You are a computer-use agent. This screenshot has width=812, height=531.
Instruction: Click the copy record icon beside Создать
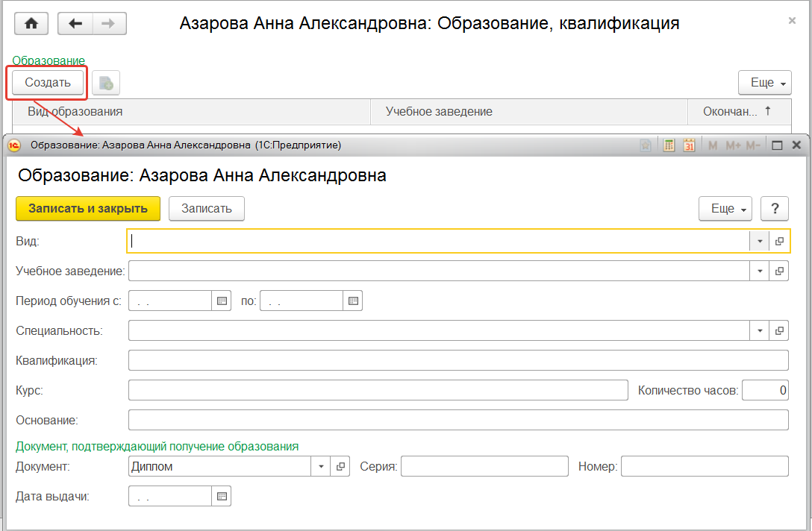(106, 83)
